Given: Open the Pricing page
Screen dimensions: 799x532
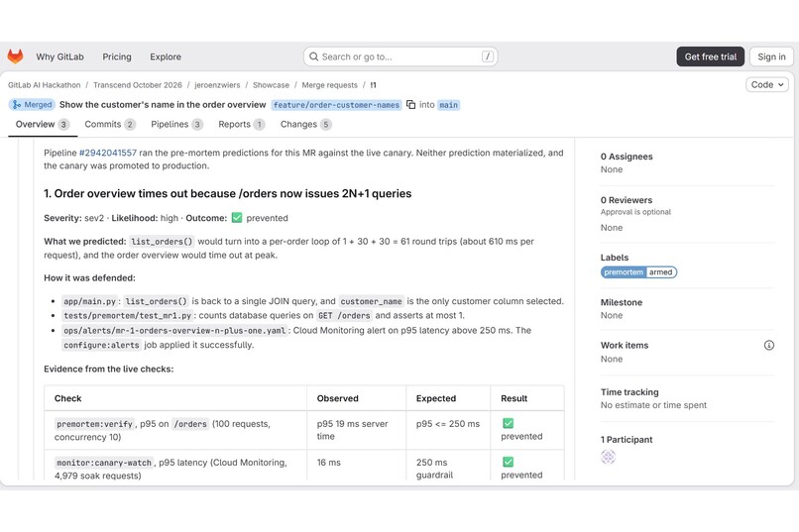Looking at the screenshot, I should [117, 56].
